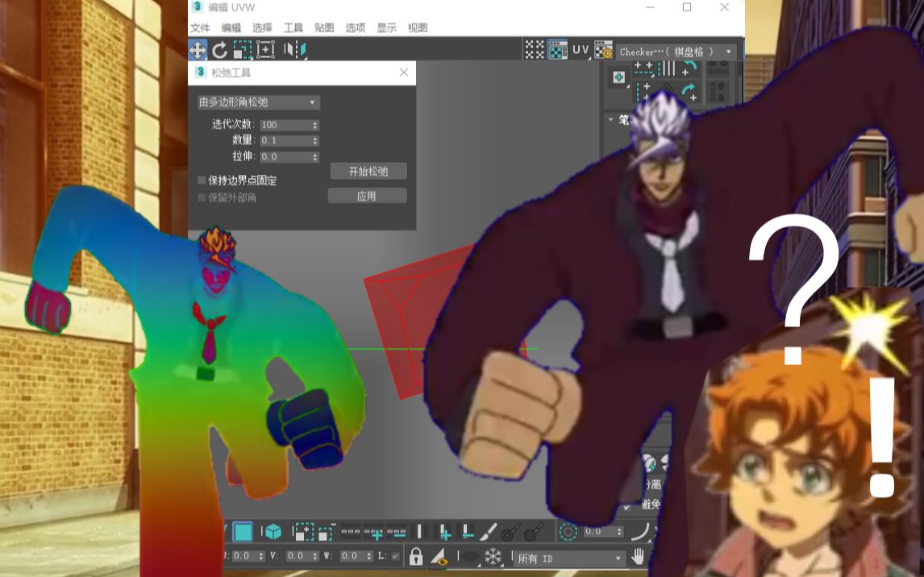Click the 数量 spinner arrows
This screenshot has width=924, height=577.
point(315,141)
